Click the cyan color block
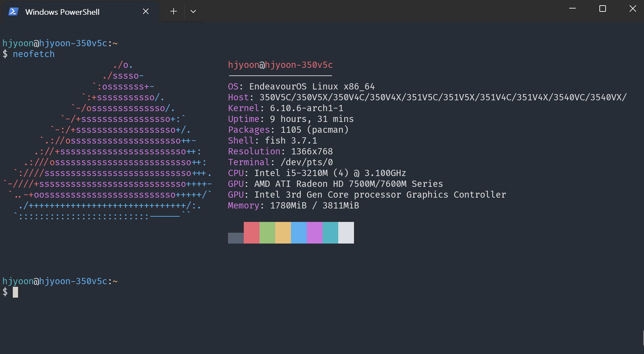 (x=330, y=233)
